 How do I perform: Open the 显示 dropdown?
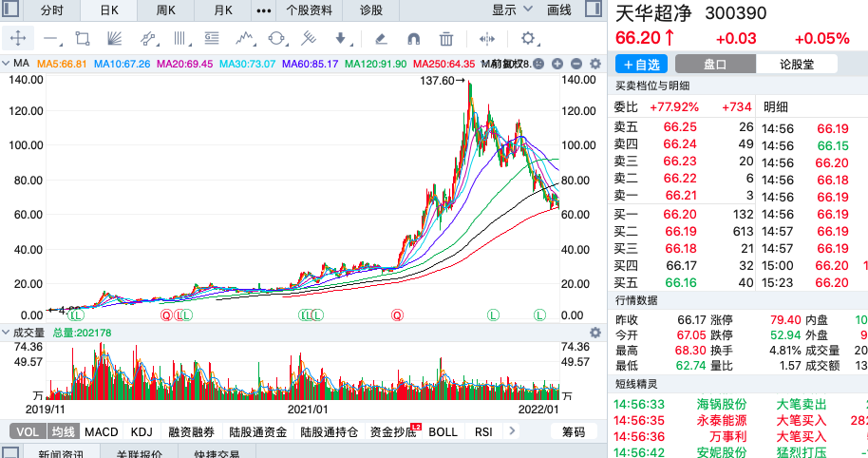tap(512, 10)
